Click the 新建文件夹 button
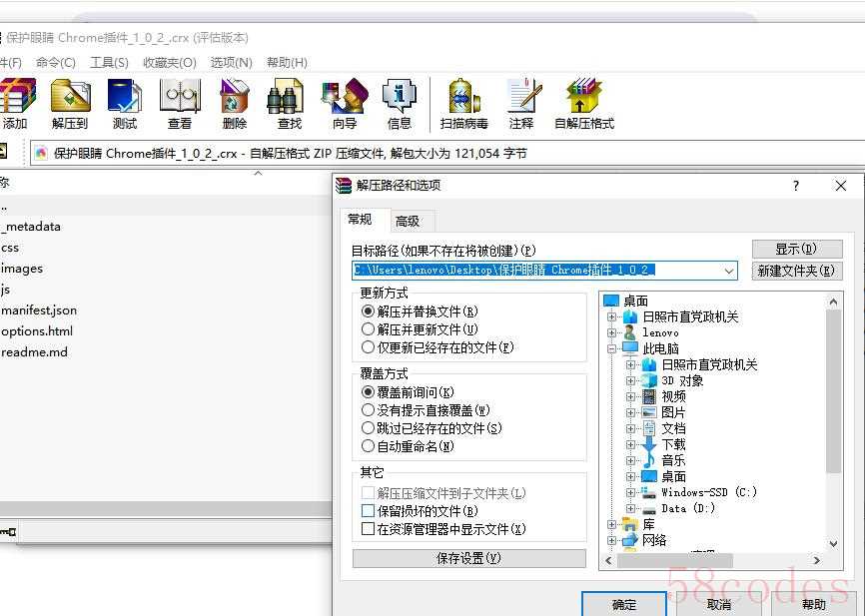Image resolution: width=865 pixels, height=616 pixels. [x=796, y=271]
